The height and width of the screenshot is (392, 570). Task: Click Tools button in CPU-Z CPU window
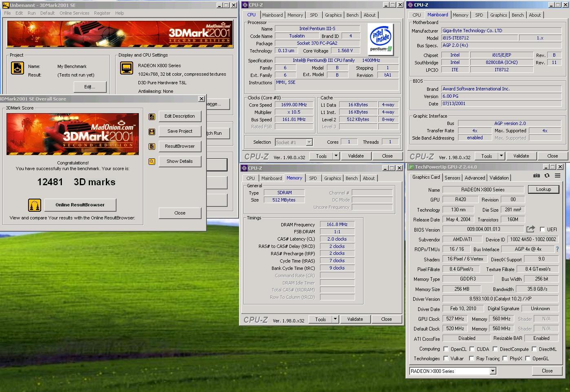coord(321,156)
